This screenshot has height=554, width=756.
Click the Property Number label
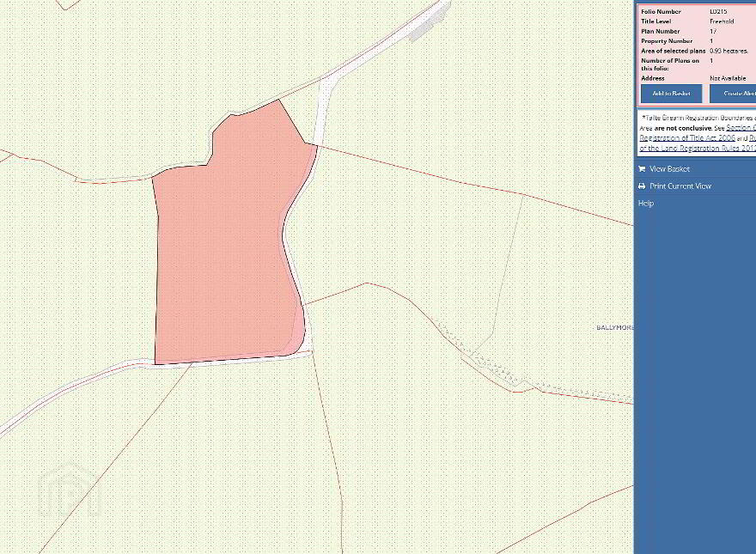click(667, 41)
